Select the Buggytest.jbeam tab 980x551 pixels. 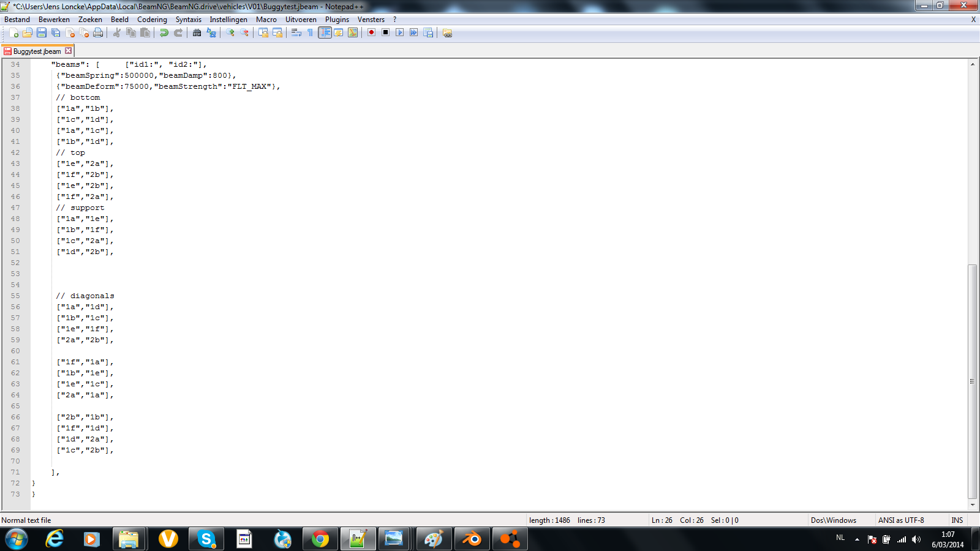(x=37, y=51)
